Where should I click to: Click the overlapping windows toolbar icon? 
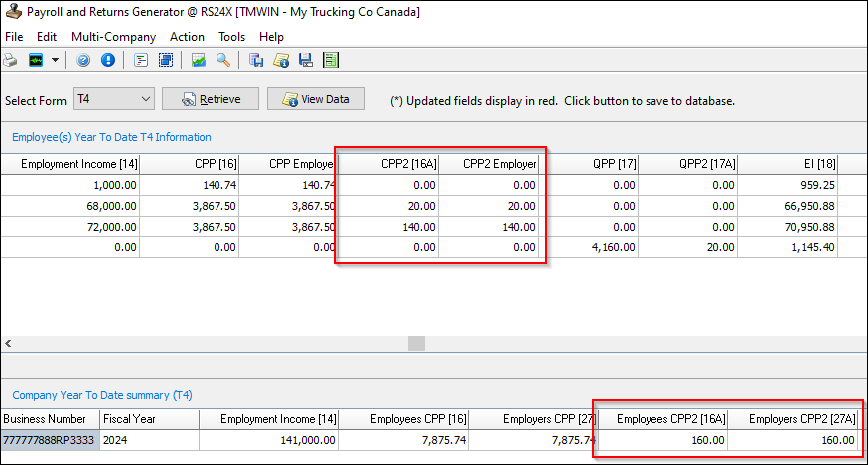point(166,60)
